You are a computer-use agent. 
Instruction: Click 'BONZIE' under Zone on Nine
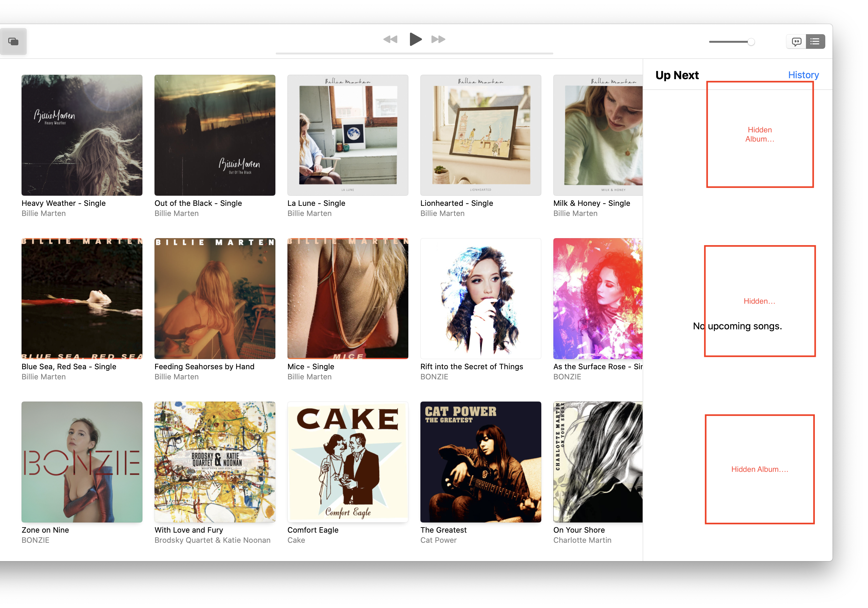click(x=35, y=540)
